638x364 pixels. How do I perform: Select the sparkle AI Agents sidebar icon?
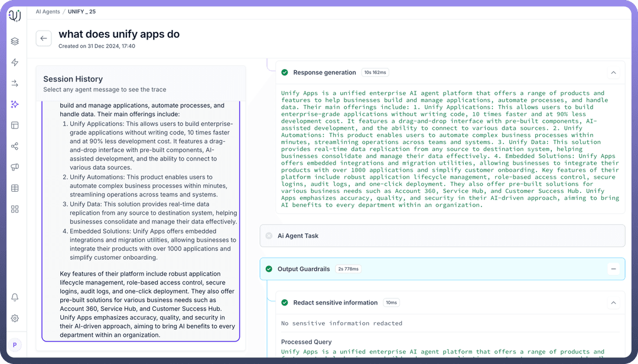[x=15, y=104]
